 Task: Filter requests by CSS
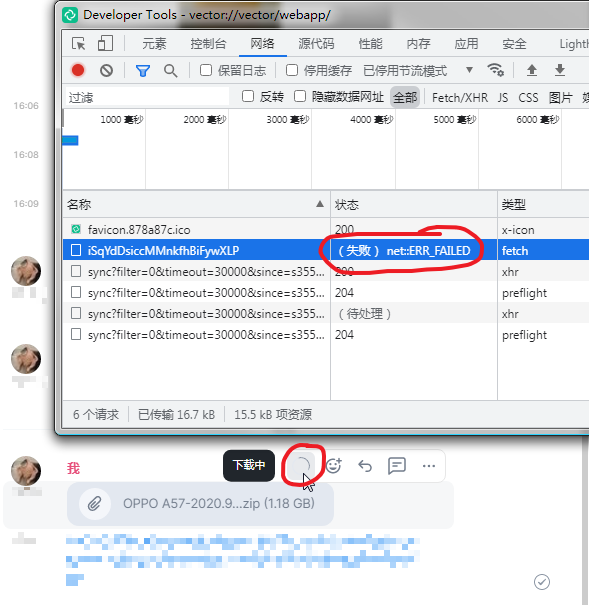point(528,98)
